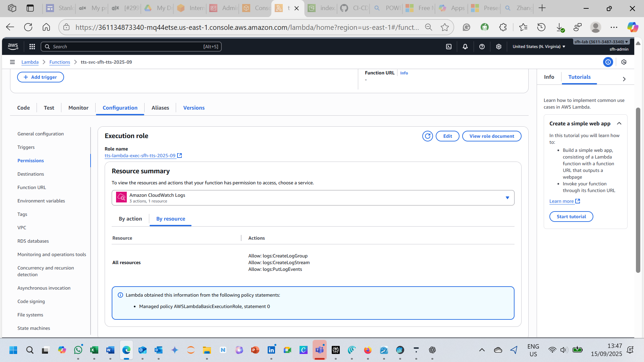This screenshot has height=362, width=644.
Task: Open AWS services grid menu
Action: pos(32,47)
